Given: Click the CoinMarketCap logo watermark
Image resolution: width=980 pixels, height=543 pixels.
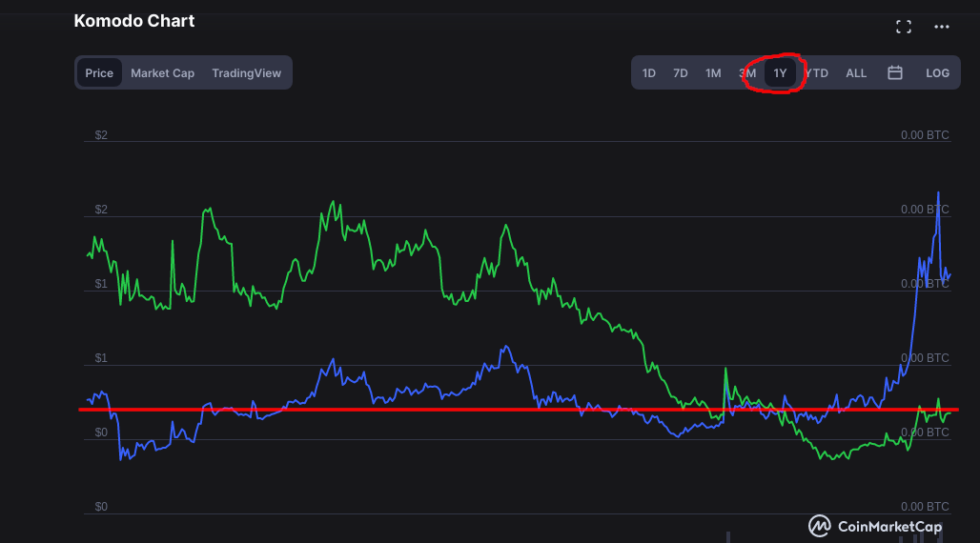Looking at the screenshot, I should [875, 526].
